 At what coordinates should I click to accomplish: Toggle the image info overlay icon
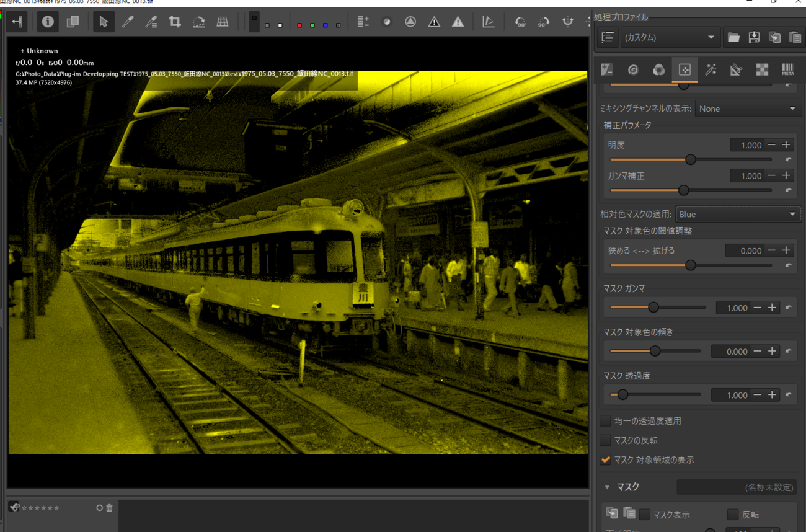[x=48, y=22]
